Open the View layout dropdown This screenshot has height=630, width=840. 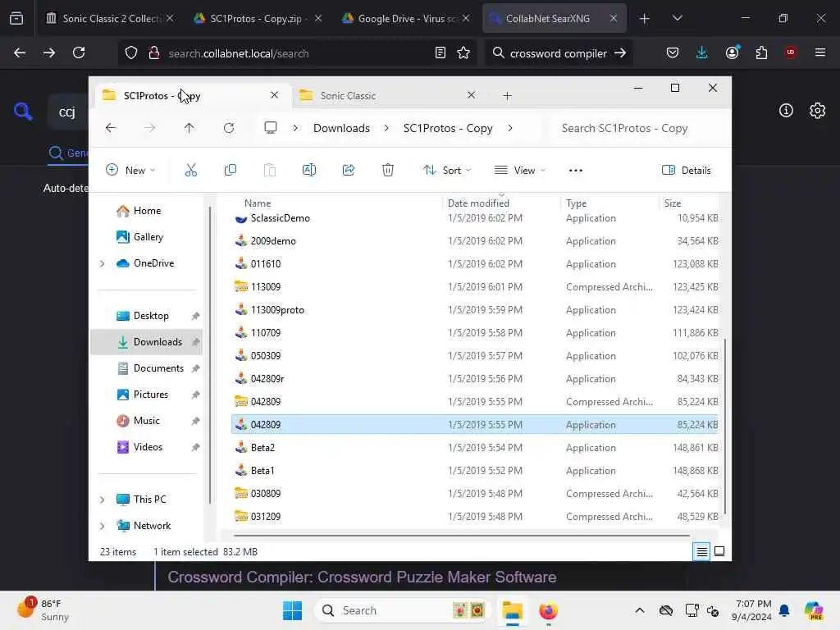coord(519,171)
